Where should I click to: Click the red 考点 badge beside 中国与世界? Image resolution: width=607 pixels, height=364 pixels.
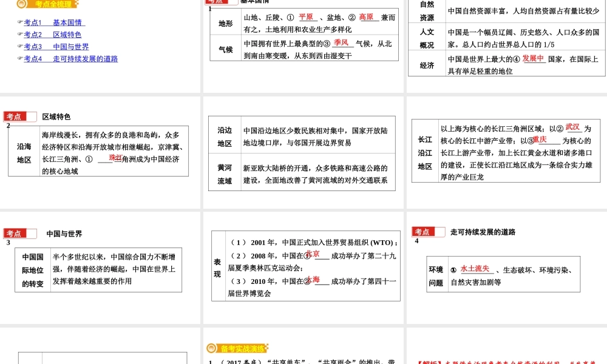point(20,233)
